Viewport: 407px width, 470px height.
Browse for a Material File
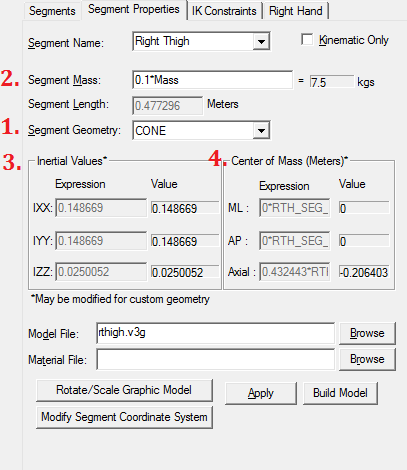coord(367,359)
